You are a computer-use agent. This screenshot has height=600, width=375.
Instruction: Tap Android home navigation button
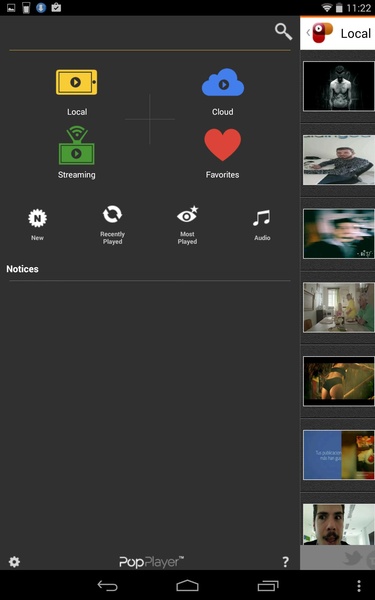click(x=188, y=585)
